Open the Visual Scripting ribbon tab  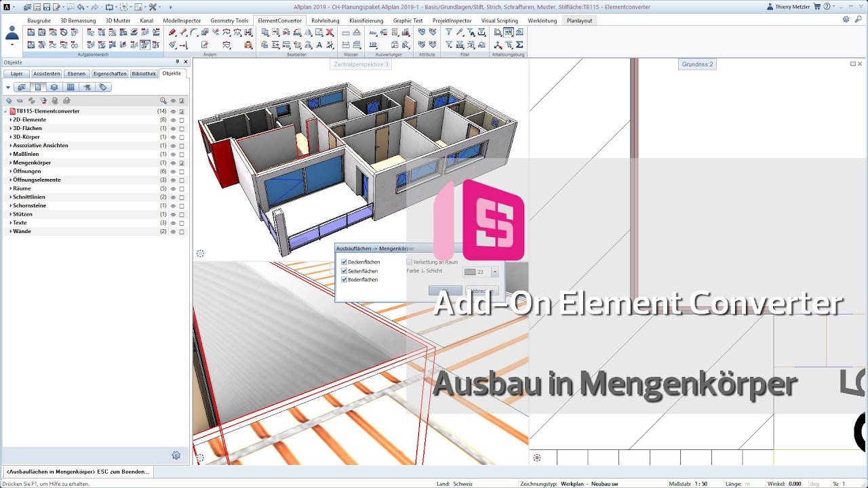(x=500, y=20)
